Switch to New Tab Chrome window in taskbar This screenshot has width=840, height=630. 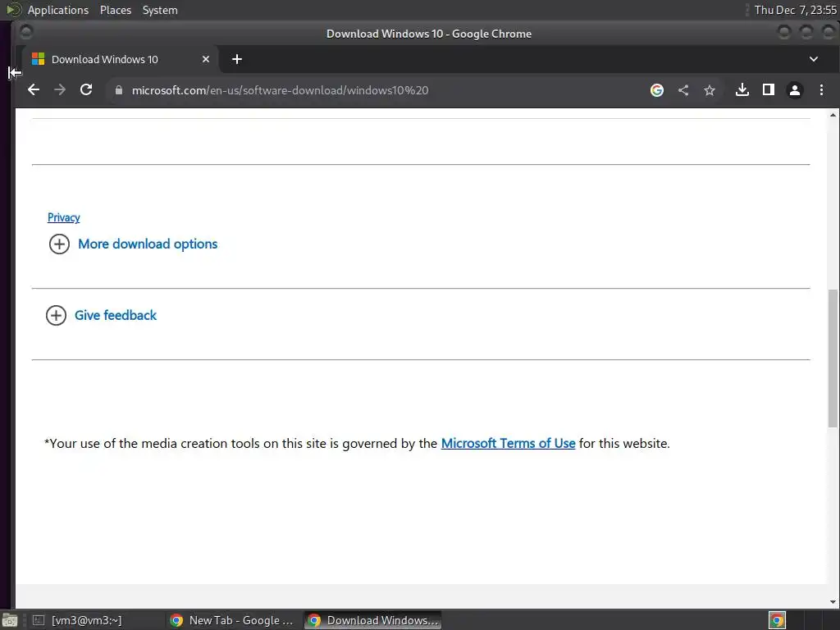(231, 620)
